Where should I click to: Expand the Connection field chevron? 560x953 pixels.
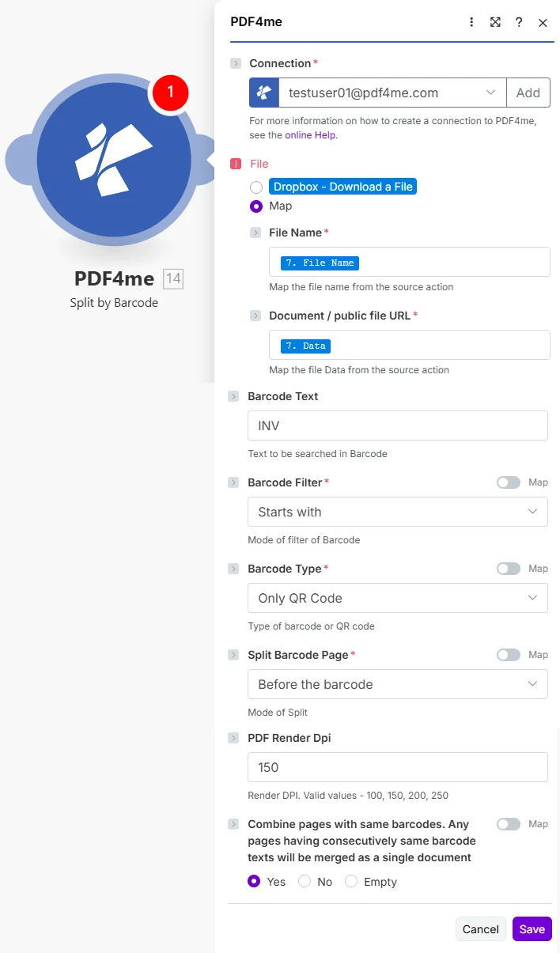(x=236, y=63)
